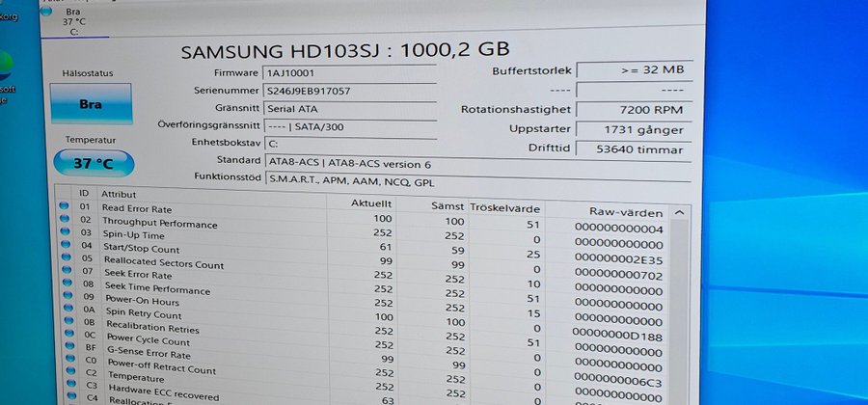The width and height of the screenshot is (868, 405).
Task: Click the Aktuellt column header
Action: point(371,203)
